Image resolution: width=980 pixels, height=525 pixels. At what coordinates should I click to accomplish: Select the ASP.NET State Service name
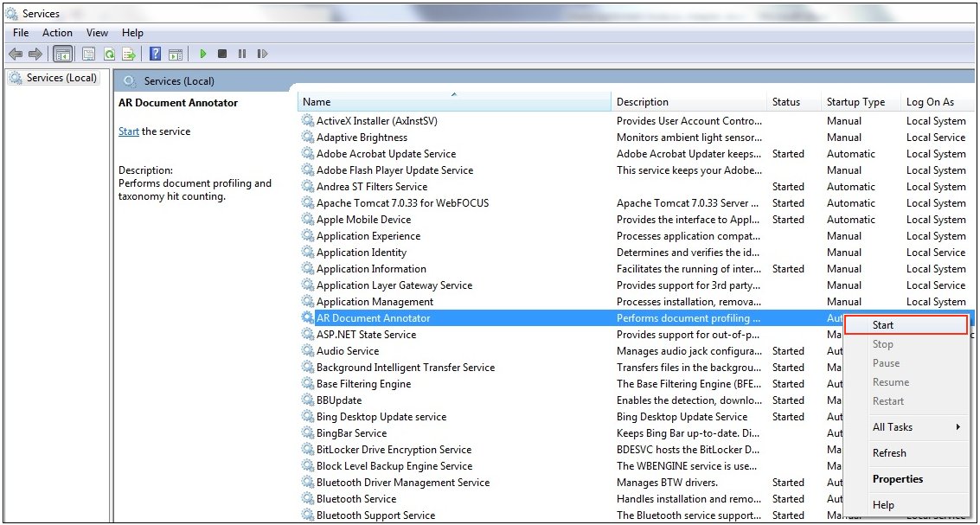(366, 335)
